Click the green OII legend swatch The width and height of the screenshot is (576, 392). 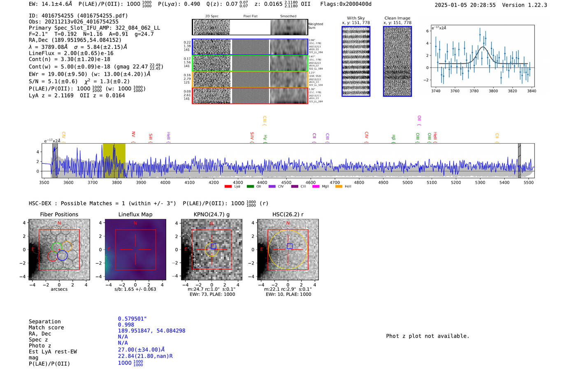tap(250, 187)
